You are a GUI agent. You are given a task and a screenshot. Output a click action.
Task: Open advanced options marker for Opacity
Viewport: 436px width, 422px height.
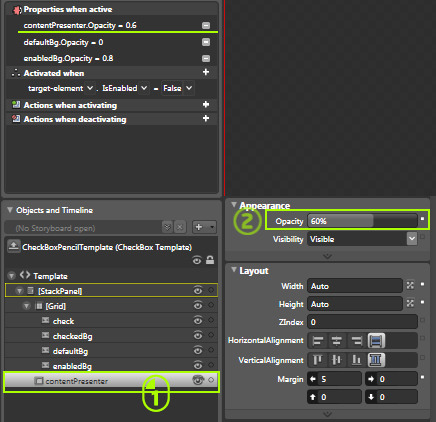[x=422, y=219]
